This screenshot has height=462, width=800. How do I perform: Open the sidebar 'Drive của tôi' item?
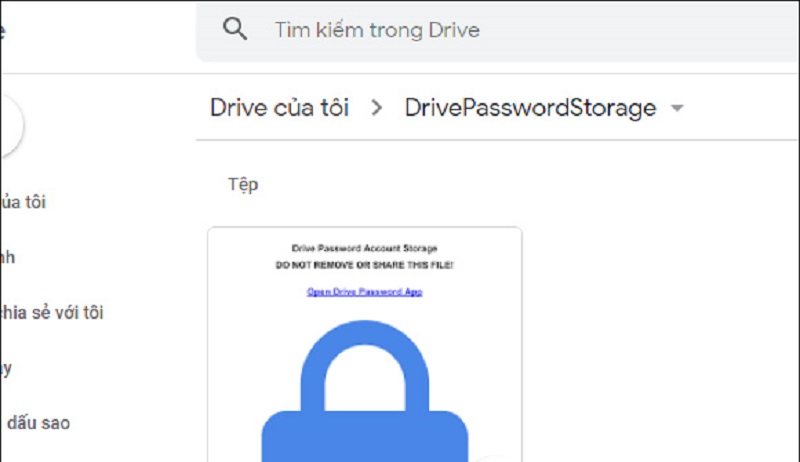click(23, 202)
